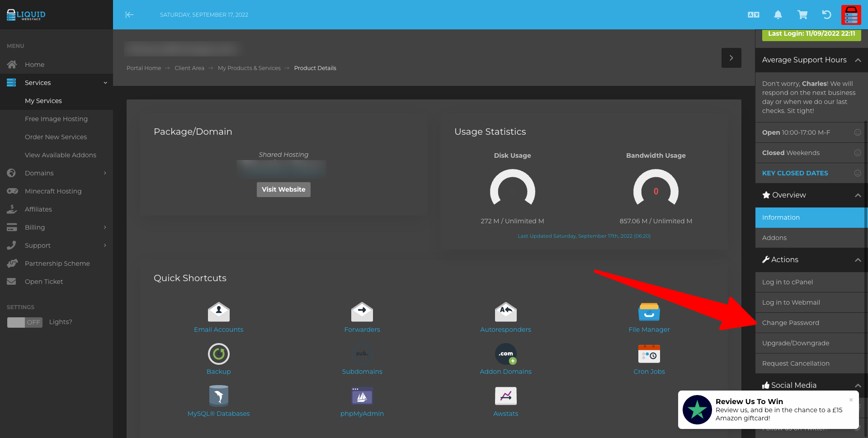Open the shopping cart icon
This screenshot has width=868, height=438.
click(802, 15)
